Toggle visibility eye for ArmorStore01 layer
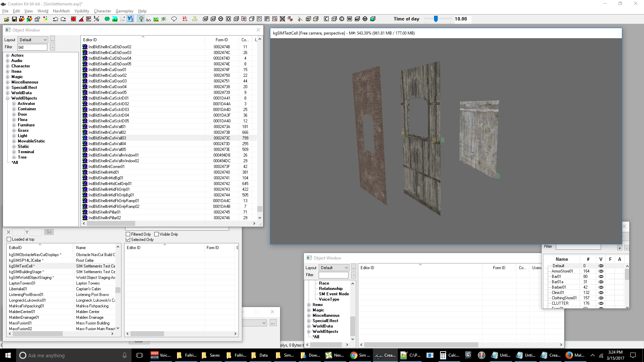Image resolution: width=644 pixels, height=362 pixels. [x=601, y=271]
